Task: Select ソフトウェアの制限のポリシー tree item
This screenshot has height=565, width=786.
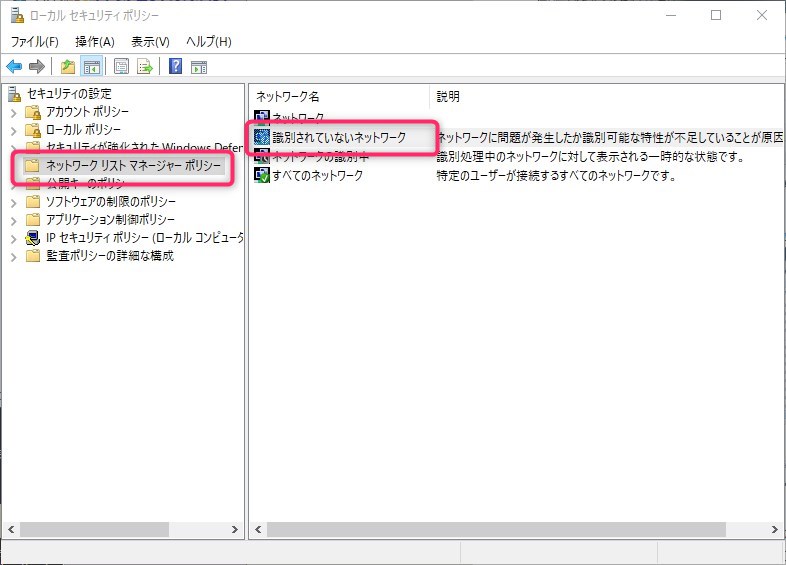Action: (111, 202)
